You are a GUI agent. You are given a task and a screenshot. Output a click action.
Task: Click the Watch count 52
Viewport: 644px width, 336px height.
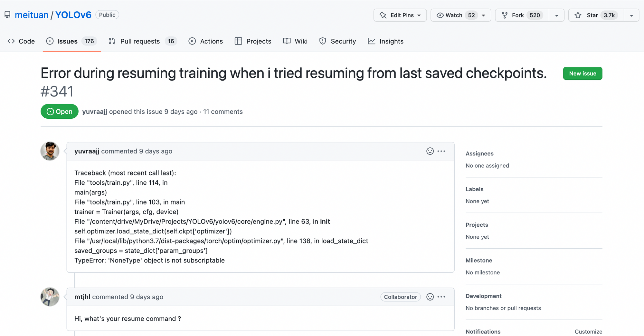pos(471,15)
